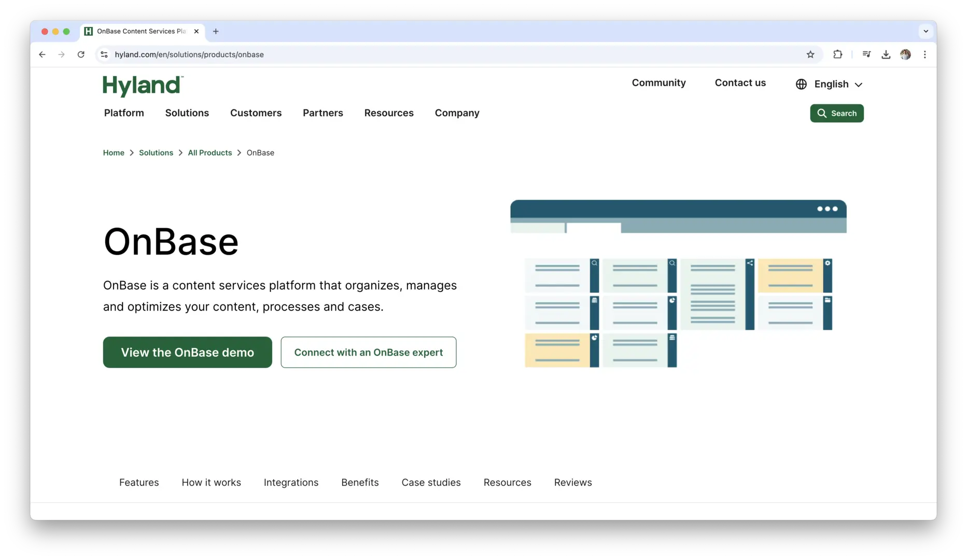Open the Company menu

point(457,113)
